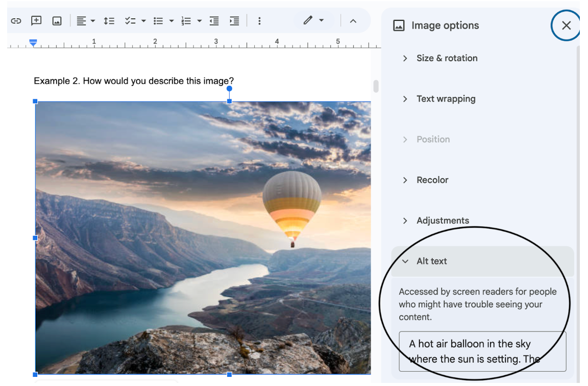Select the Align icon in the toolbar
The image size is (588, 386).
82,20
